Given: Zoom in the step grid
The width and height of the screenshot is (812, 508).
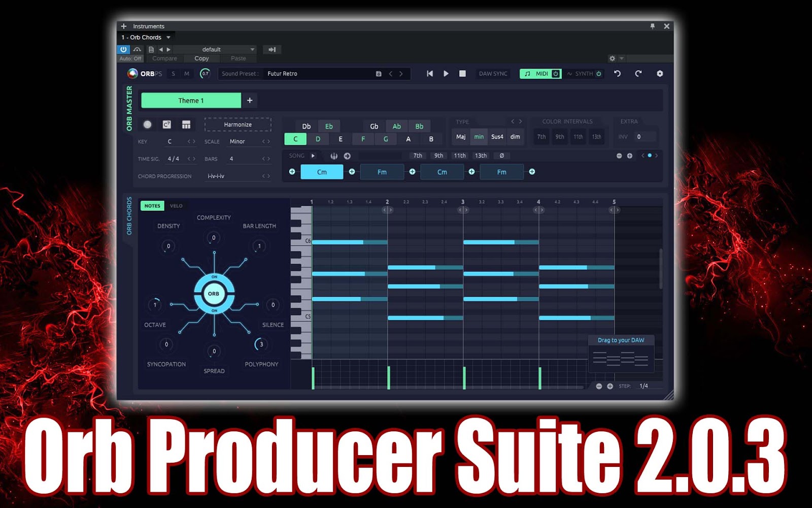Looking at the screenshot, I should 610,386.
